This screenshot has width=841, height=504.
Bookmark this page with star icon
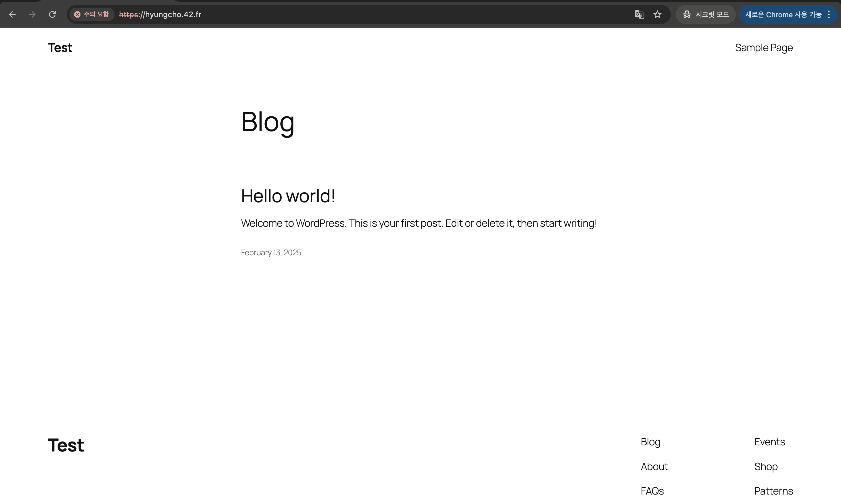657,15
